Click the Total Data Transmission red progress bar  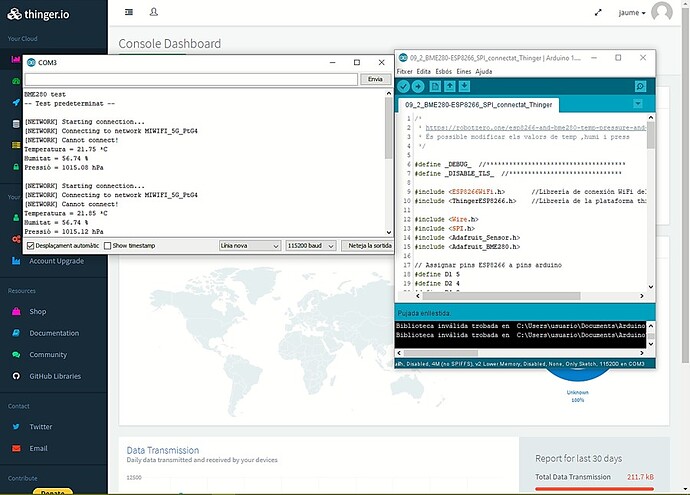coord(595,488)
